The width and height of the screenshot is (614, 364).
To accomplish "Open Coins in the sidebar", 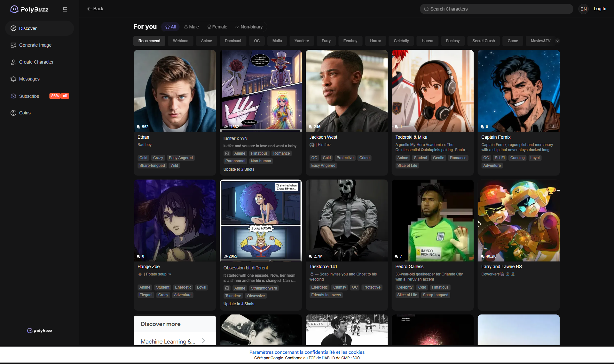I will pos(39,113).
